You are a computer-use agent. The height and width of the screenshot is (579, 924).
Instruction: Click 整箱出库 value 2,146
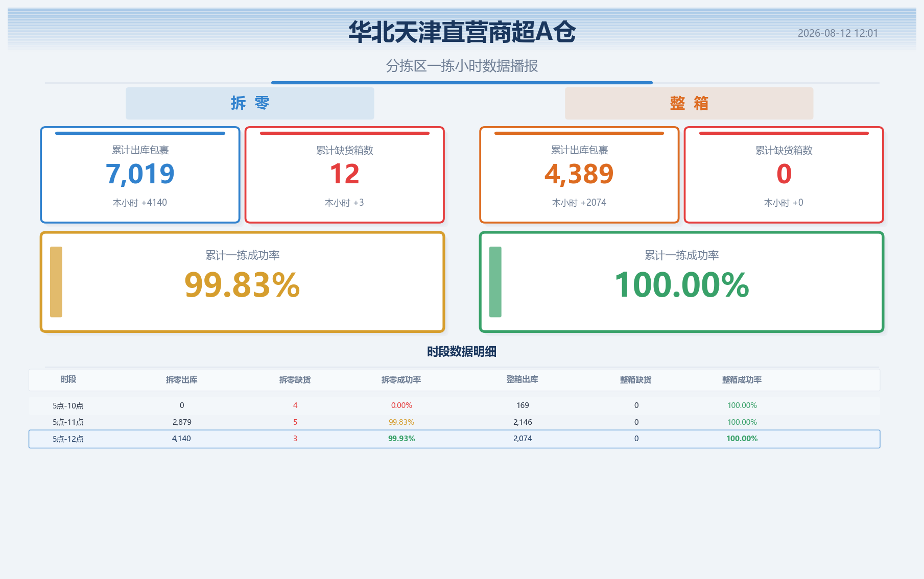(523, 422)
